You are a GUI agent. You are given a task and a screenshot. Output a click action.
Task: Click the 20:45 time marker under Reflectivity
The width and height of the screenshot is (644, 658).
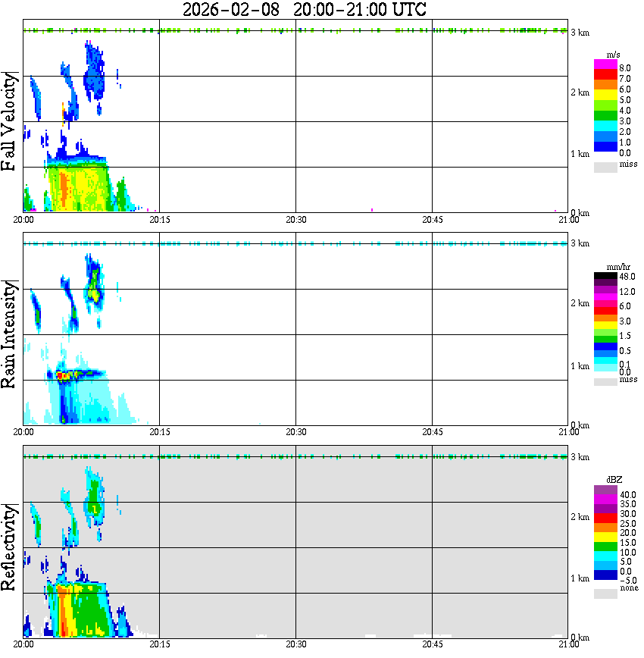coord(432,644)
